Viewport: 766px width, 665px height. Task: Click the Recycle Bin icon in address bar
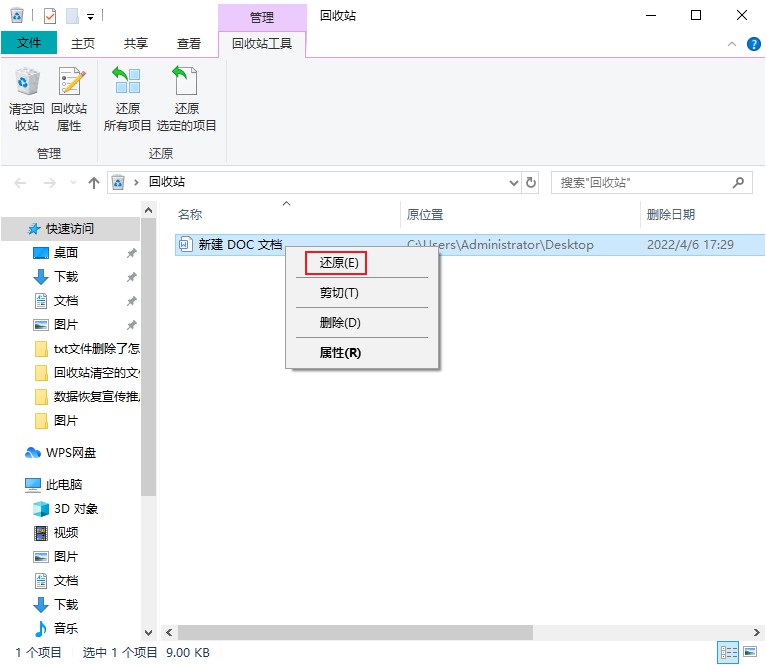118,182
